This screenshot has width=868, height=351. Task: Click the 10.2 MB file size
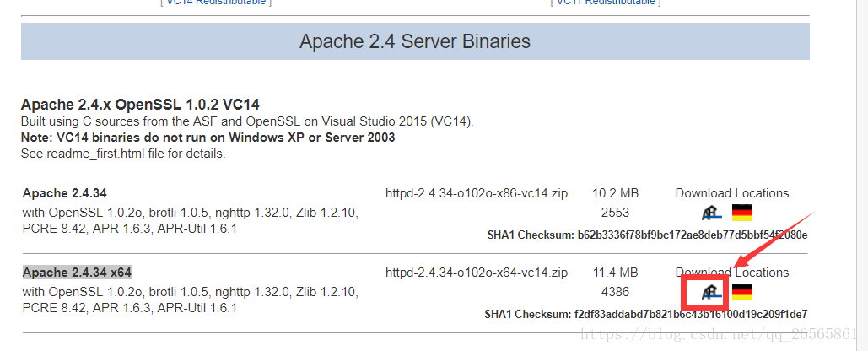[616, 193]
